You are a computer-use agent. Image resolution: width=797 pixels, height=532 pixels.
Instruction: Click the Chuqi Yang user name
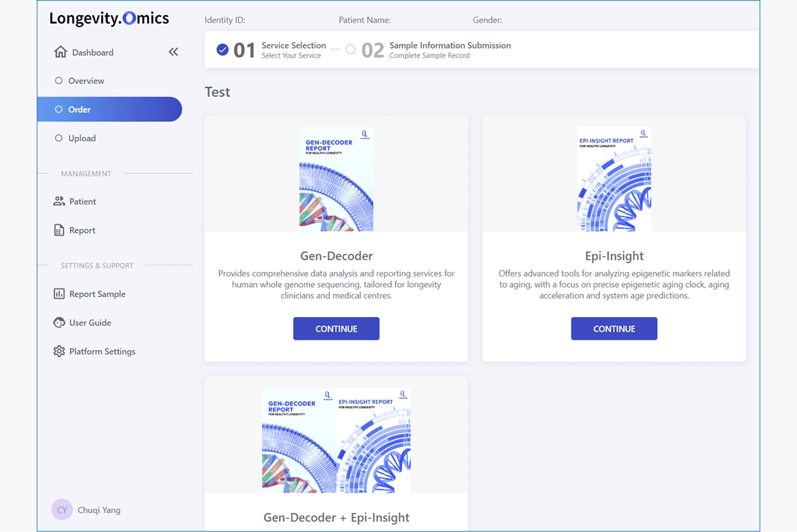click(99, 510)
